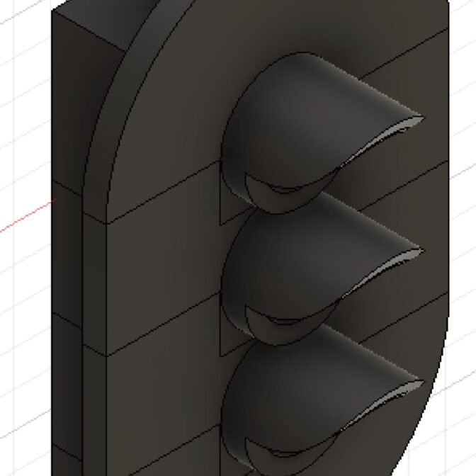
Task: Click the pointed tip of middle visor
Action: click(419, 251)
